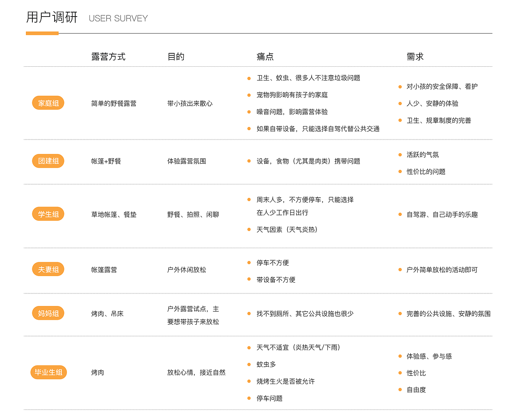Click the 团建组 orange tag
The width and height of the screenshot is (518, 420).
pos(48,161)
